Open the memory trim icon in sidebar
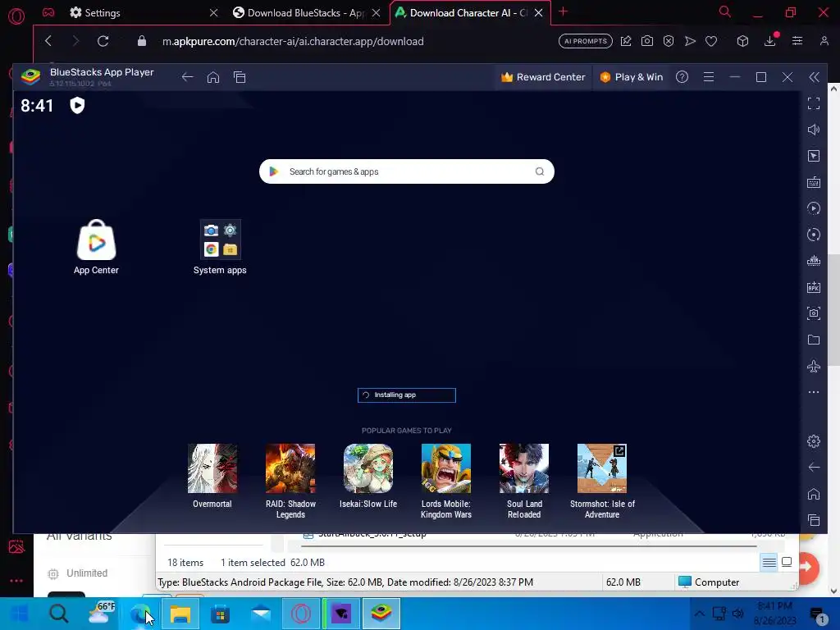 tap(814, 261)
